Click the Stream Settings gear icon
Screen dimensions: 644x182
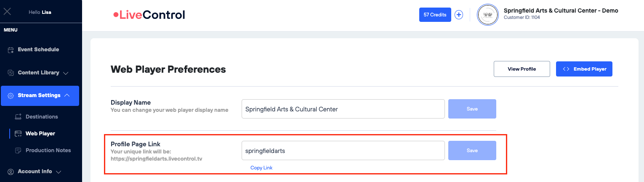[11, 95]
